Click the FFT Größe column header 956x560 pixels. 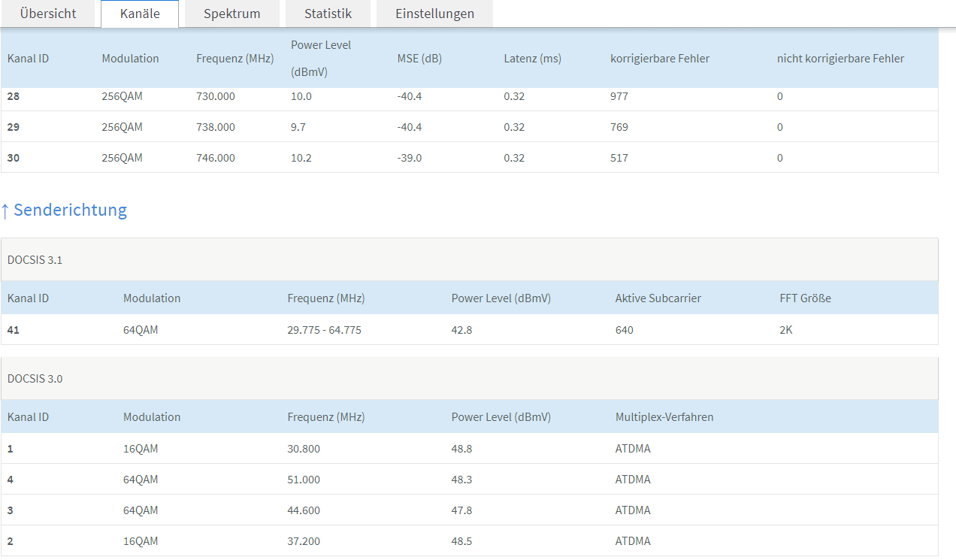coord(806,298)
